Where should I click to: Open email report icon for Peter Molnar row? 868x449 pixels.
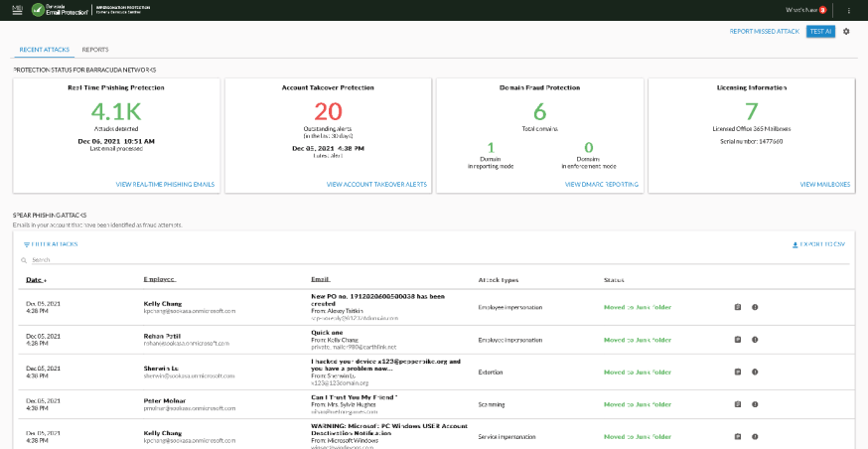[x=737, y=404]
